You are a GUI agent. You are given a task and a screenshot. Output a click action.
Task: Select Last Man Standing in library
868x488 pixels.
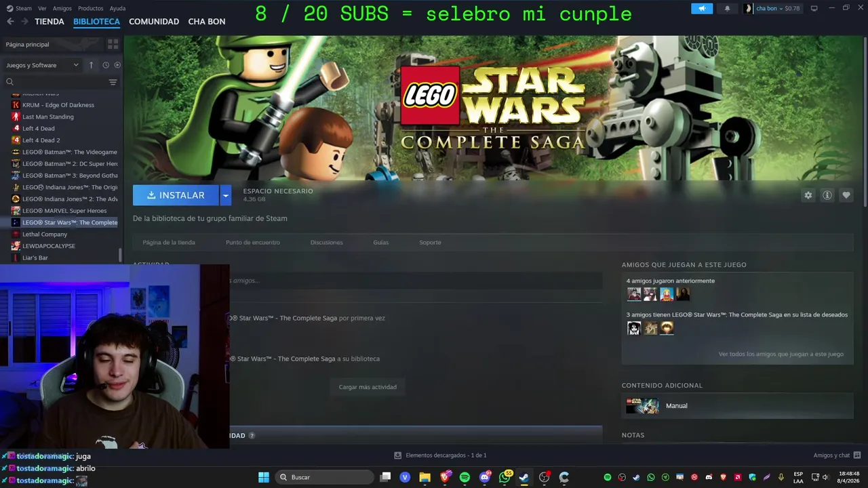point(47,117)
